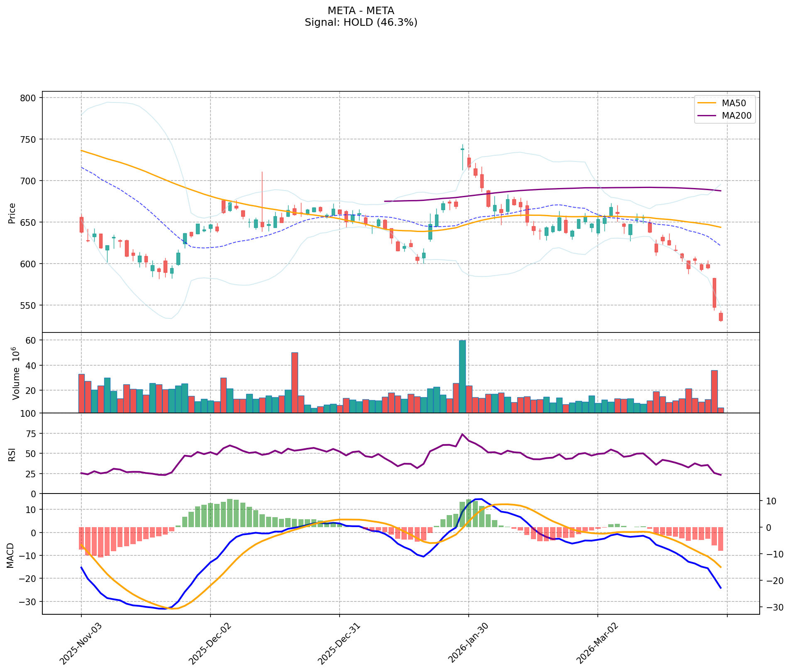Image resolution: width=790 pixels, height=672 pixels.
Task: Click the last red candlestick at far right
Action: point(721,317)
